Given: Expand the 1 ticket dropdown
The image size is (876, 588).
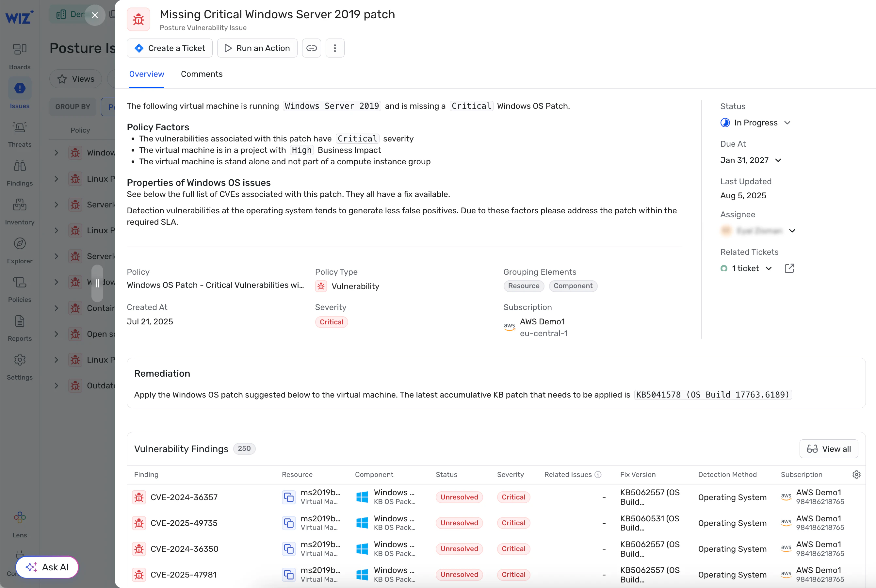Looking at the screenshot, I should point(747,268).
